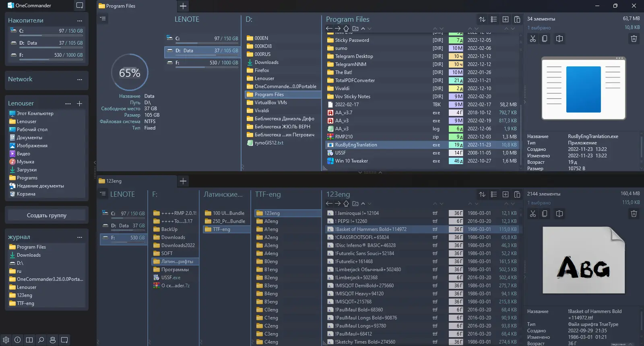Click the new item plus icon in Program Files pane

(x=506, y=19)
